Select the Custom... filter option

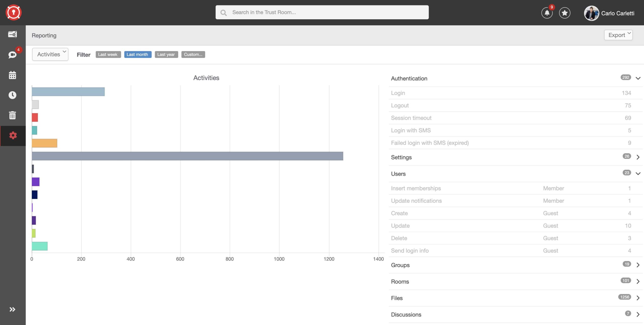[193, 54]
